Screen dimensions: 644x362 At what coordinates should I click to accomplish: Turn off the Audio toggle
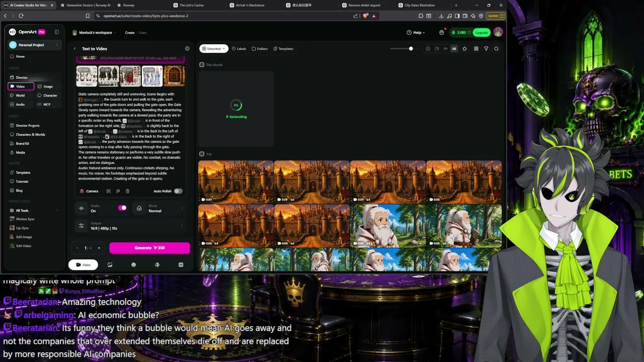pyautogui.click(x=122, y=208)
